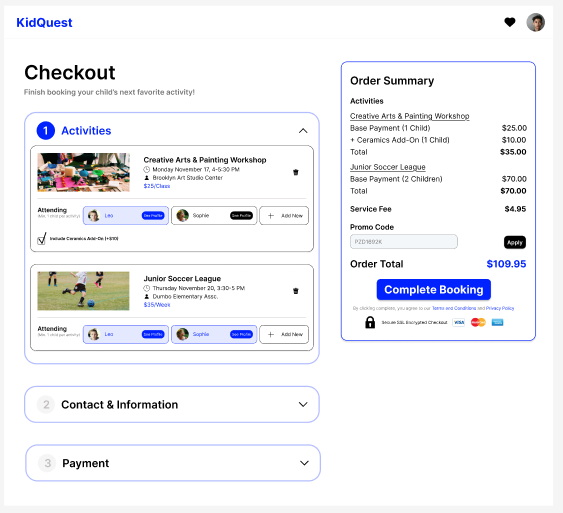Click the Brooklyn Art Studio Center location
This screenshot has width=563, height=513.
click(x=187, y=178)
